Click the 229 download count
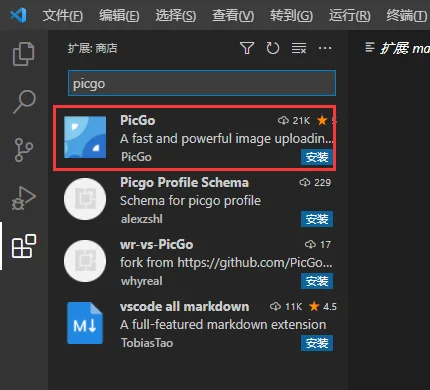The image size is (430, 390). pos(315,183)
